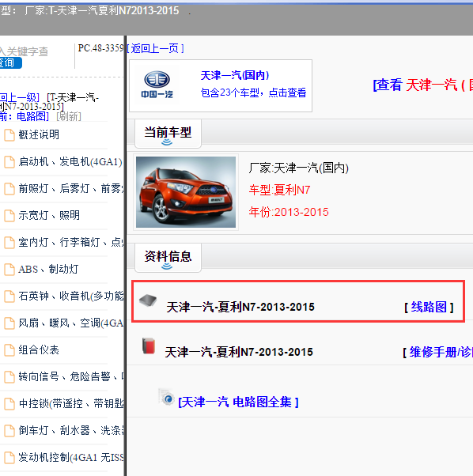Select the 组合仪表 entry
Image resolution: width=473 pixels, height=476 pixels.
tap(39, 349)
